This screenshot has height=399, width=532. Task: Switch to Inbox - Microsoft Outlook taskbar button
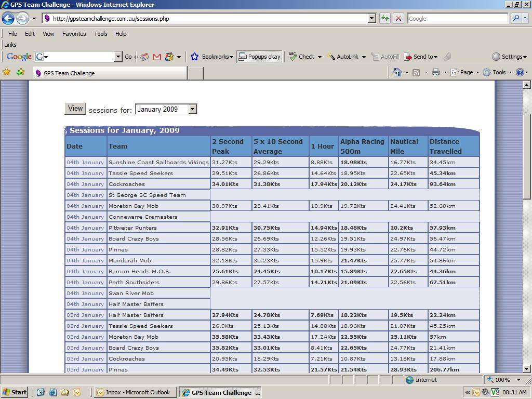tap(134, 392)
